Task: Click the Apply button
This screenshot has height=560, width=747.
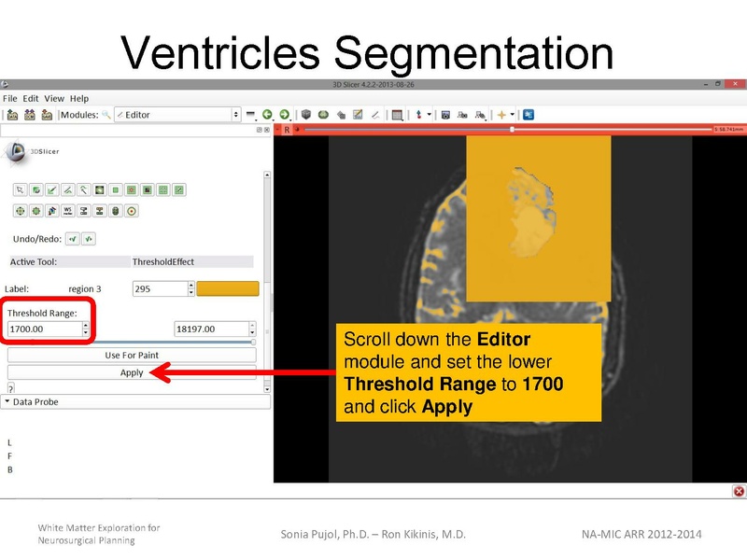Action: click(131, 373)
